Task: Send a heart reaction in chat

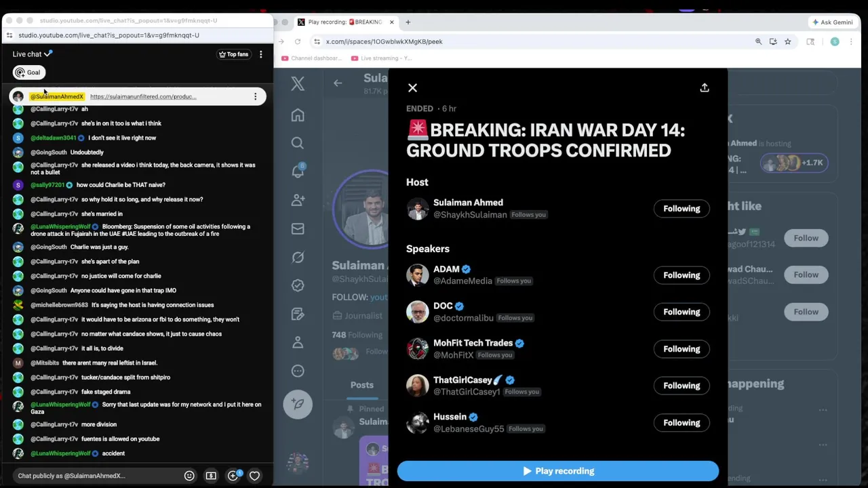Action: coord(254,476)
